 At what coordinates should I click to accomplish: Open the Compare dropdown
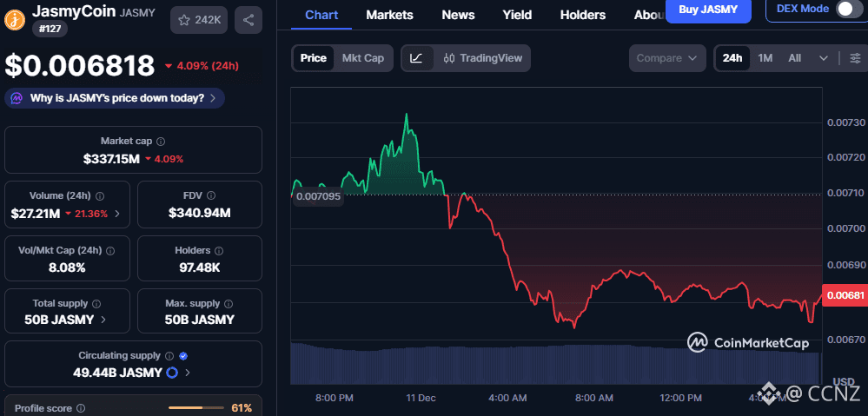(667, 58)
